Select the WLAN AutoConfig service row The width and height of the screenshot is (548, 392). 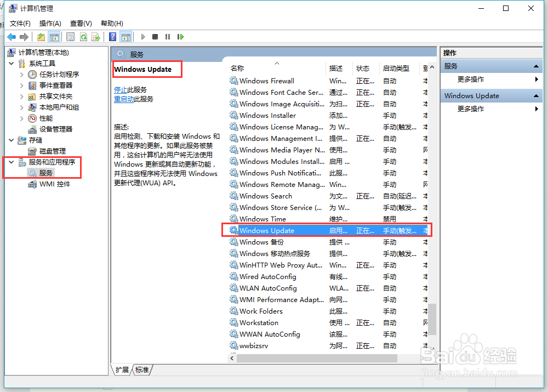328,288
